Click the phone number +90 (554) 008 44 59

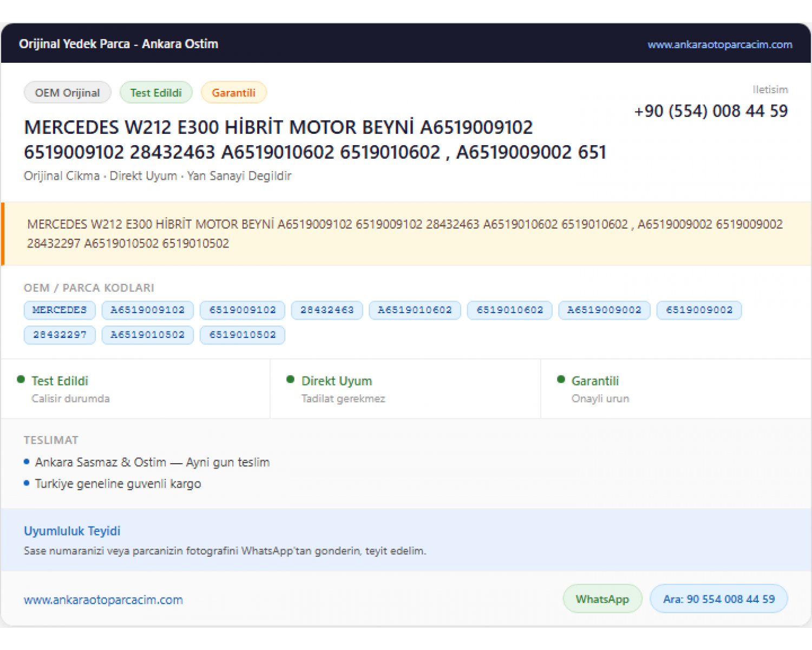(x=711, y=112)
